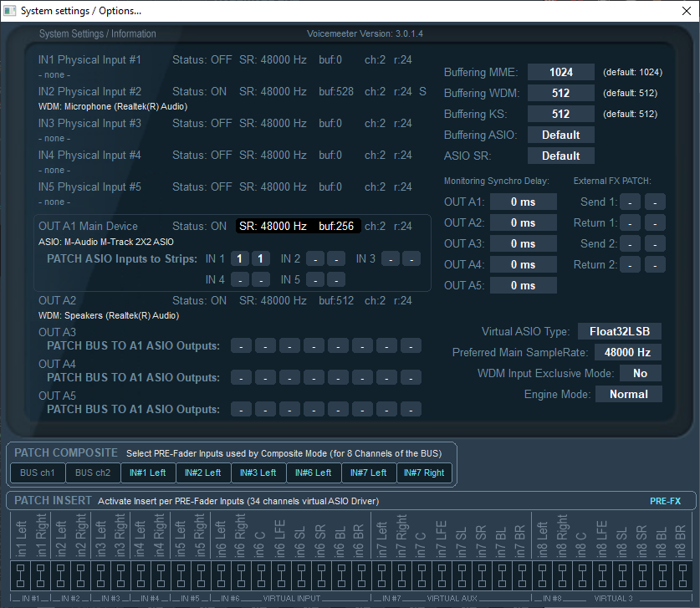
Task: Toggle WDM Input Exclusive Mode setting
Action: pos(640,373)
